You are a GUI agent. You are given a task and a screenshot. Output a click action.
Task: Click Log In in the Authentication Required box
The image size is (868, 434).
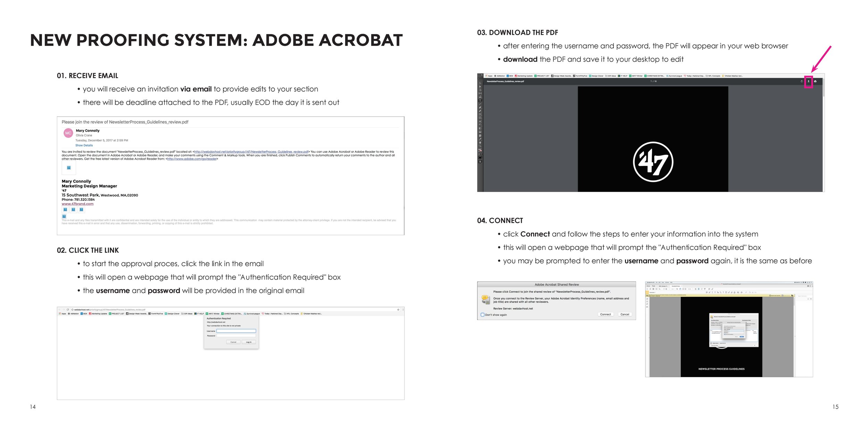[249, 342]
